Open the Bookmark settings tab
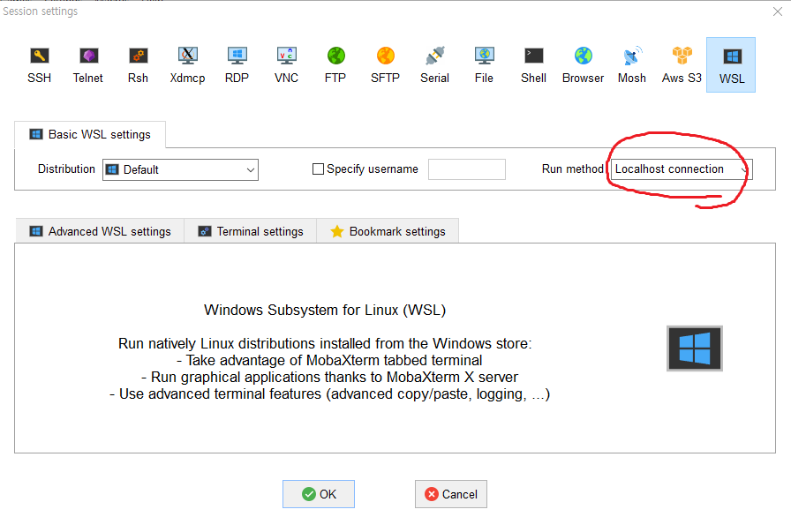 tap(388, 231)
